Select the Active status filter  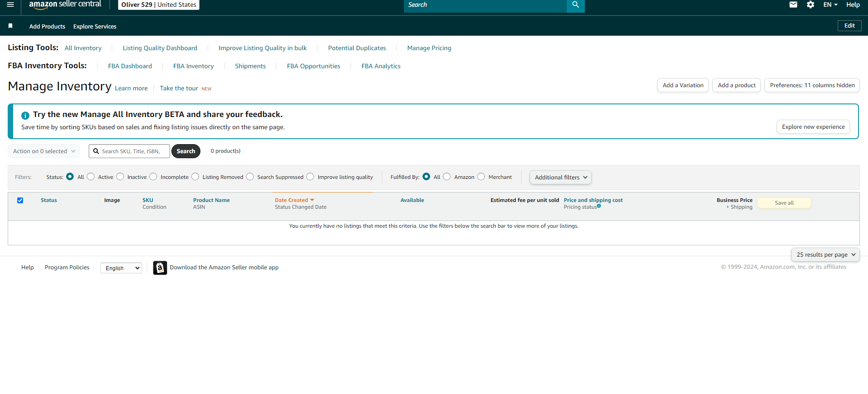[x=91, y=177]
